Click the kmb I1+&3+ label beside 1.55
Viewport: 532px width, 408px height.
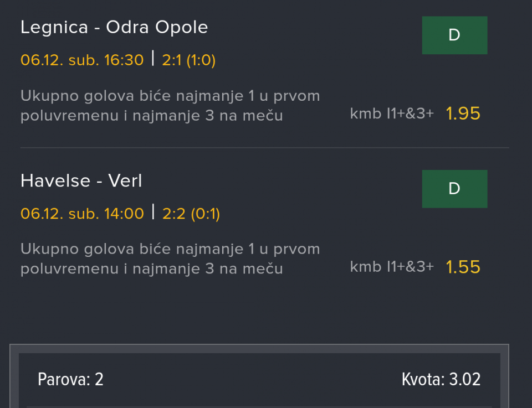click(x=392, y=267)
